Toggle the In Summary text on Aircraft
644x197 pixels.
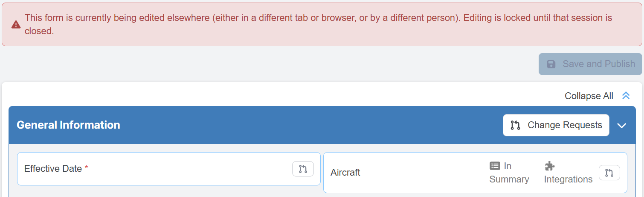(x=509, y=179)
